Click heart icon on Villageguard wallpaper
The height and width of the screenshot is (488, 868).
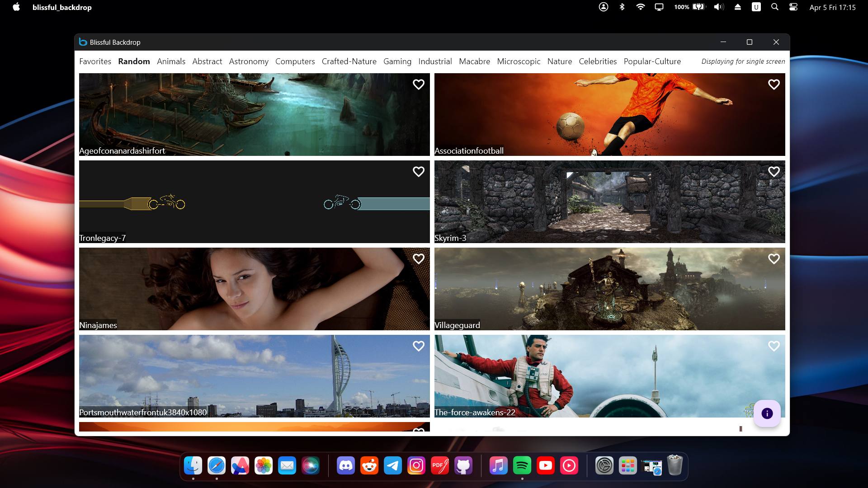coord(774,259)
